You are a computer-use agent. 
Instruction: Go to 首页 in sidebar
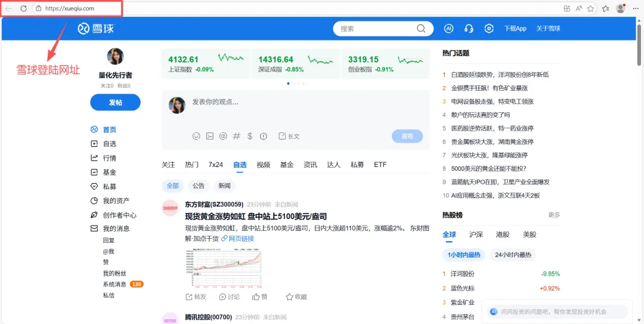click(x=104, y=129)
